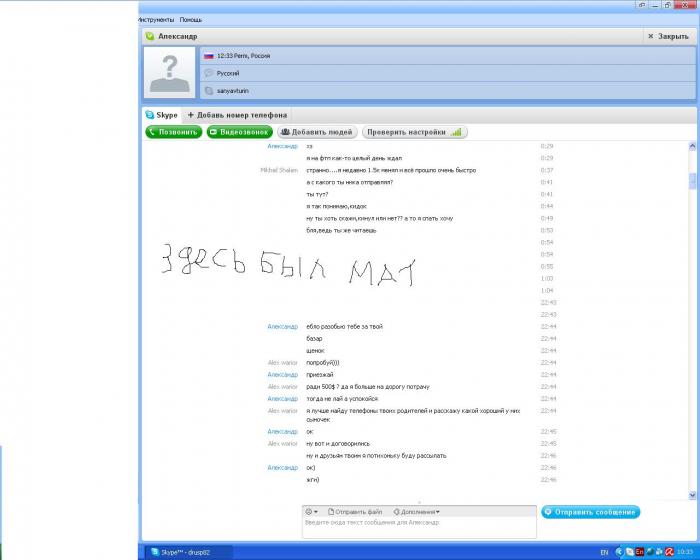Click the signal bars icon on Проверить настройки

(456, 132)
